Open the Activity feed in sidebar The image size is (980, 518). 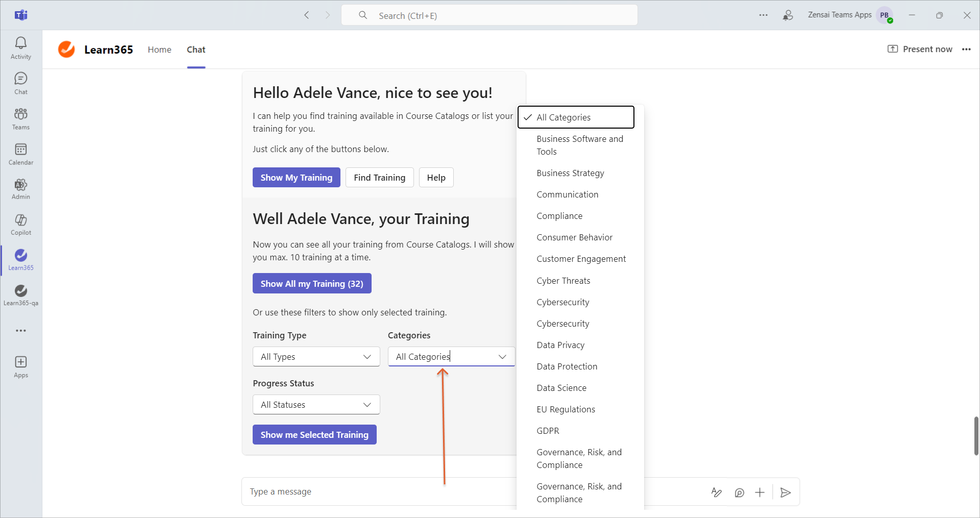click(x=21, y=48)
